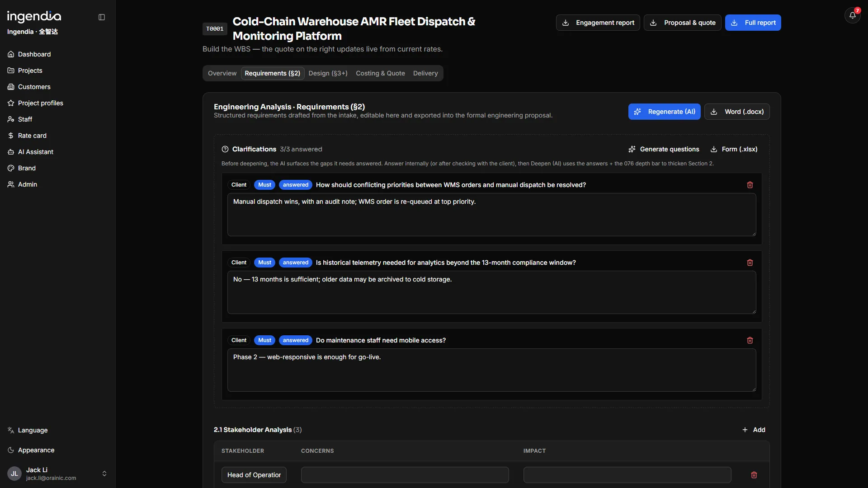Select the Requirements (§2) tab
Viewport: 868px width, 488px height.
pyautogui.click(x=273, y=73)
